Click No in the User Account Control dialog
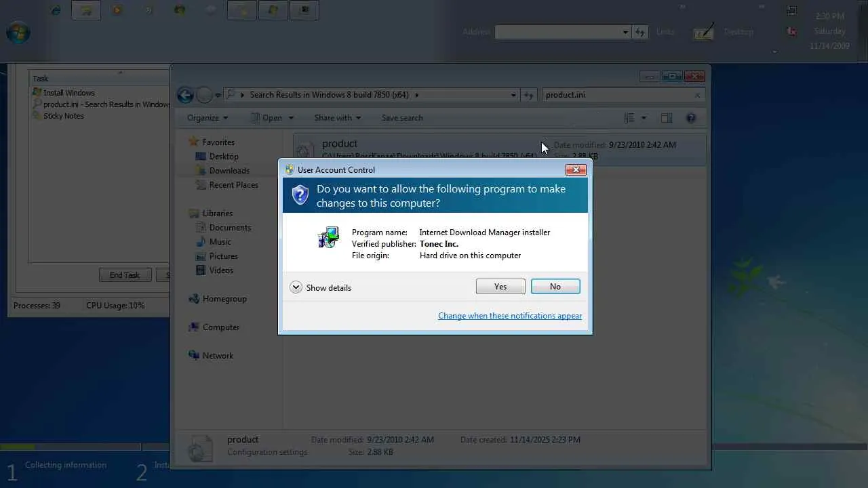 click(555, 287)
